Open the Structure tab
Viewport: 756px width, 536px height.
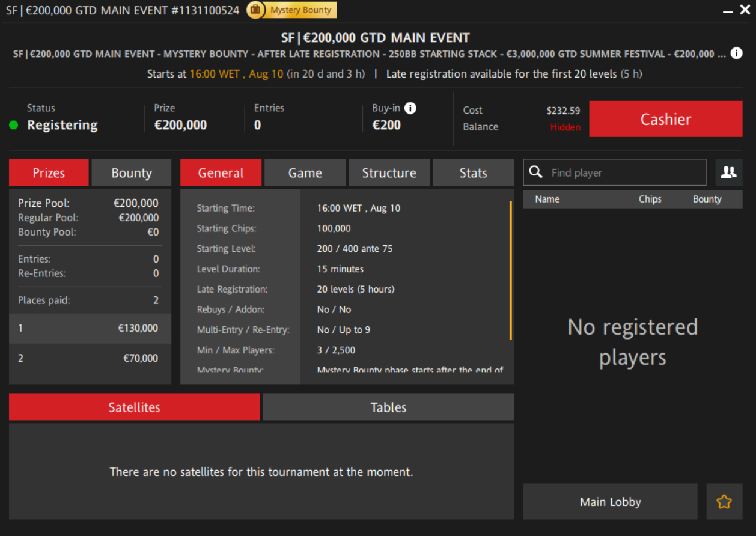pyautogui.click(x=389, y=173)
